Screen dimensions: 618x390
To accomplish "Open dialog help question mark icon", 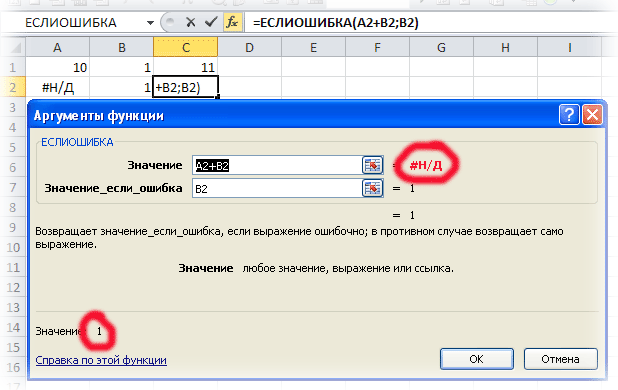I will tap(569, 115).
